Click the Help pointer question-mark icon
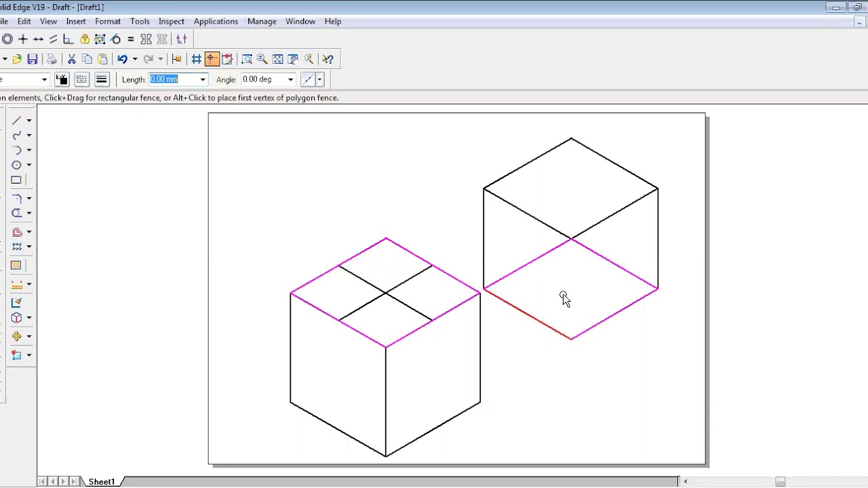Image resolution: width=868 pixels, height=488 pixels. click(x=328, y=59)
